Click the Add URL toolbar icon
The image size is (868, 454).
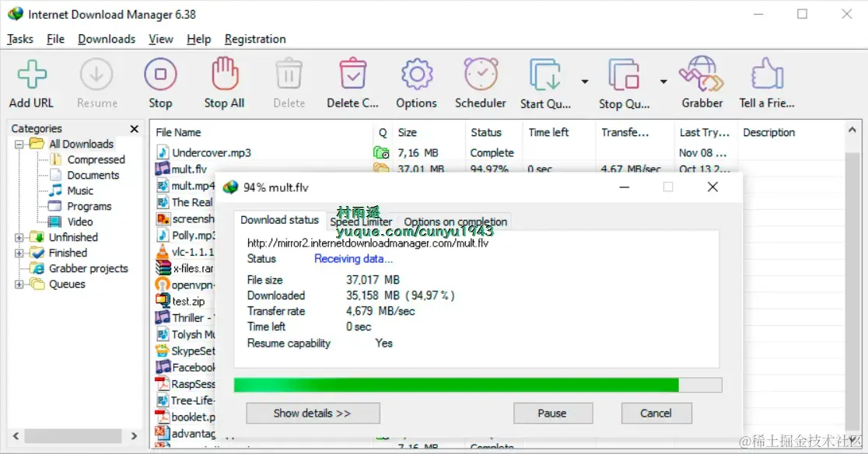point(32,75)
